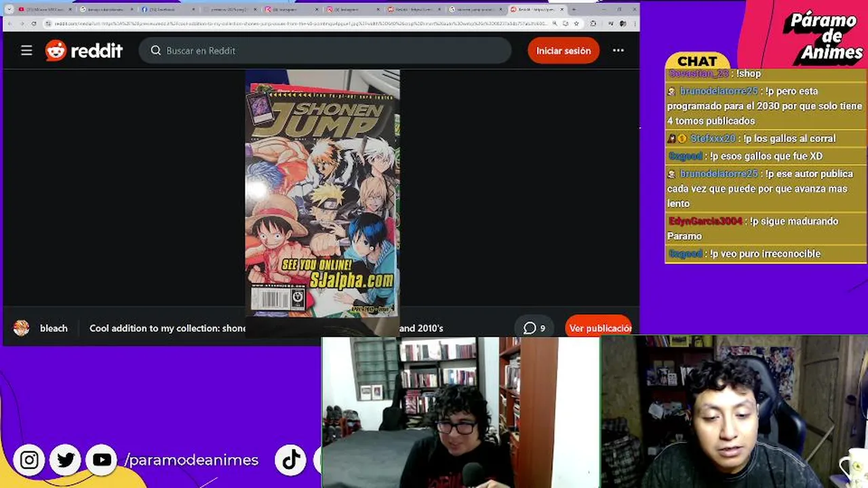Bookmark this page with the star icon

576,24
